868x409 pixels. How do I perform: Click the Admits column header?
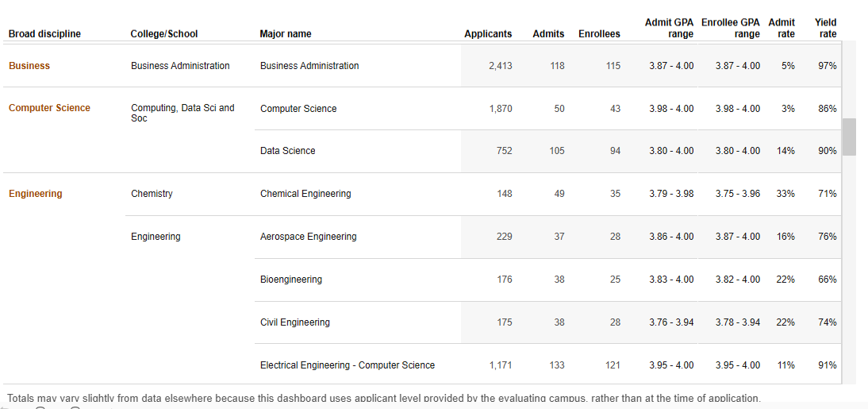(548, 34)
